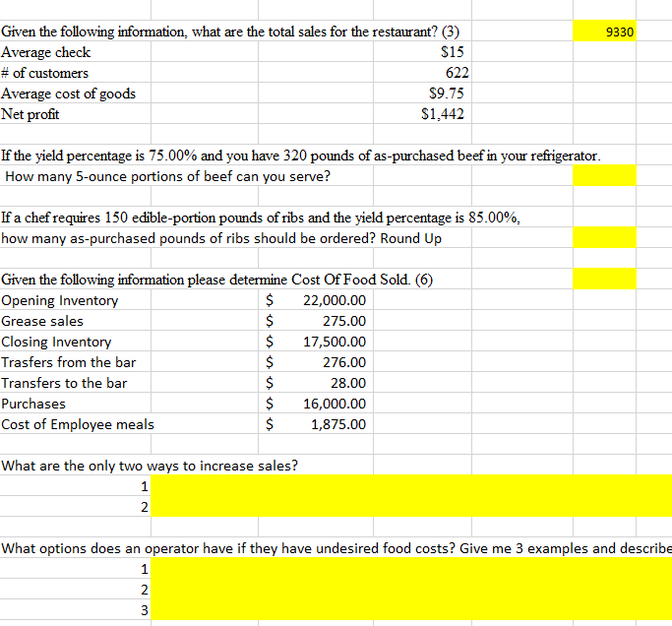Click the 'Closing Inventory' label

(56, 342)
